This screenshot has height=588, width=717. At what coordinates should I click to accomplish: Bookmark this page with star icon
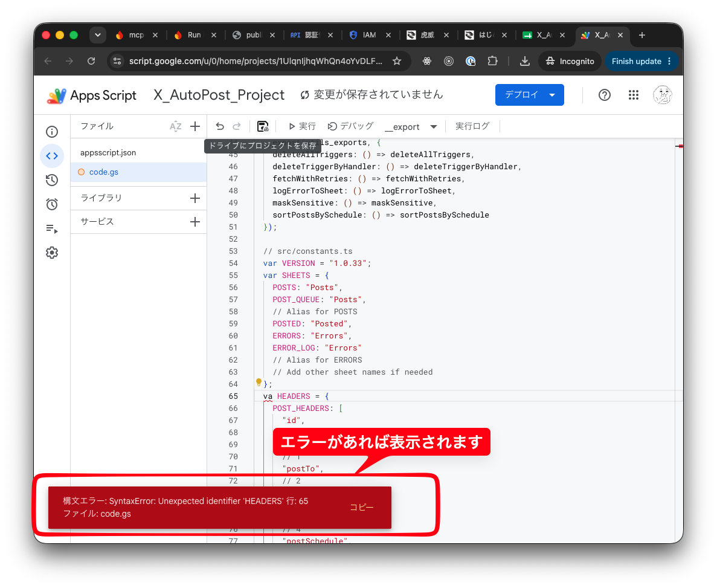coord(397,61)
